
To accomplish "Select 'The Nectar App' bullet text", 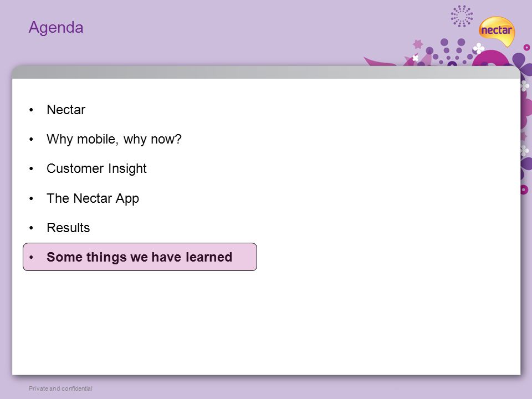I will [x=93, y=198].
